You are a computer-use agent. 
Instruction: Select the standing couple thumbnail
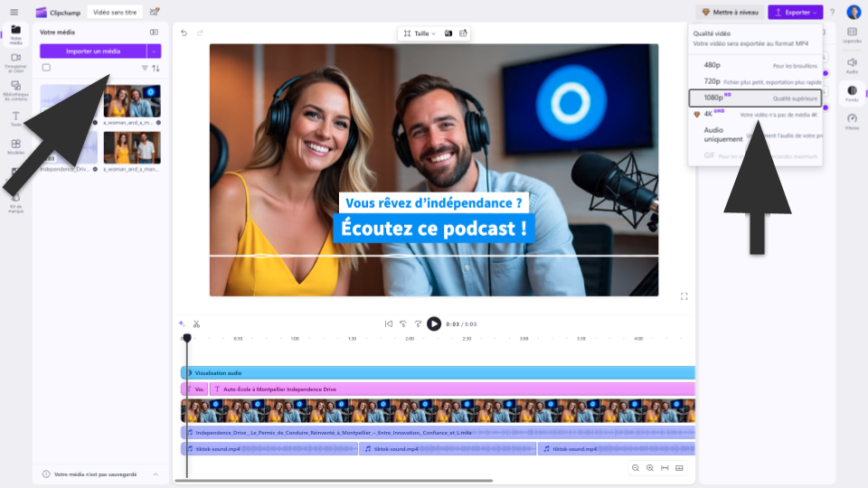132,147
